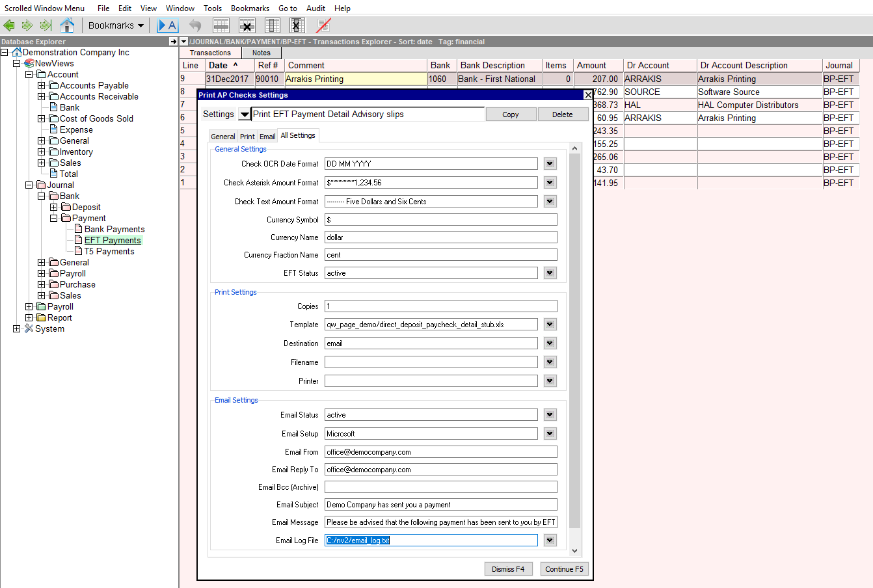Insert row using the toolbar grid icon

click(x=221, y=25)
